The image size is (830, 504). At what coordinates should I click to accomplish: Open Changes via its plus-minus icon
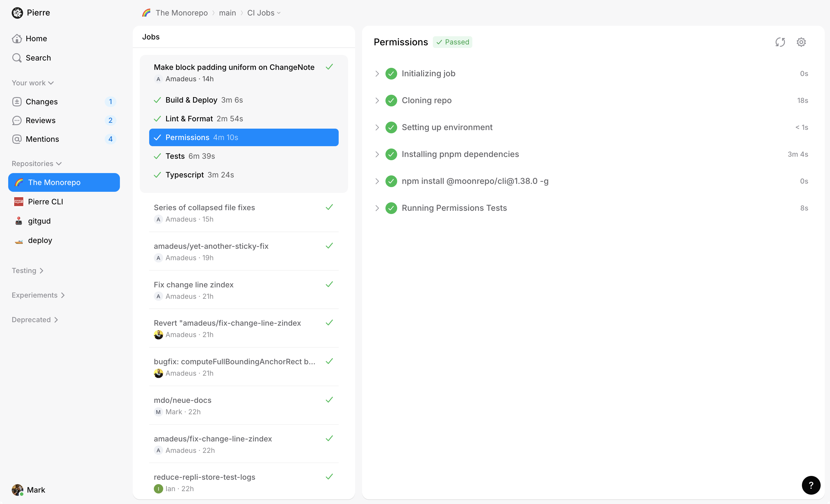click(x=17, y=102)
